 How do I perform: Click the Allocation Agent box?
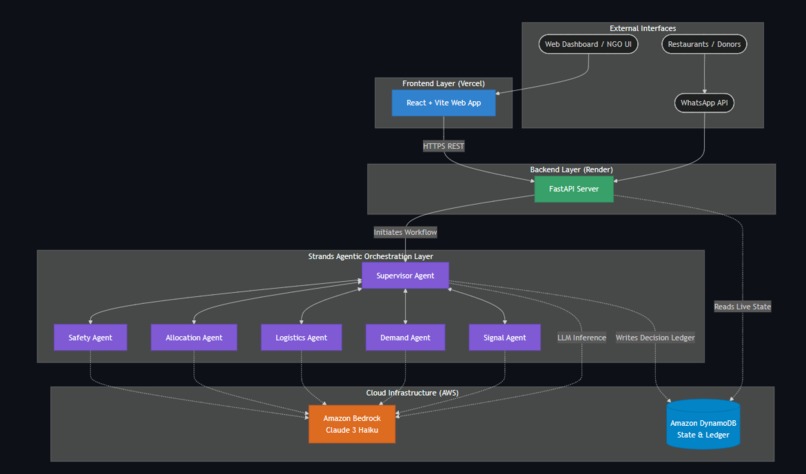[x=194, y=338]
